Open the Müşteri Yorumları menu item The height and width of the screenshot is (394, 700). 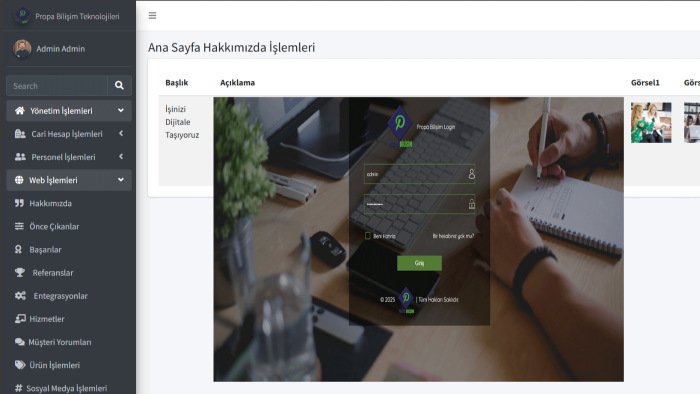(x=69, y=342)
